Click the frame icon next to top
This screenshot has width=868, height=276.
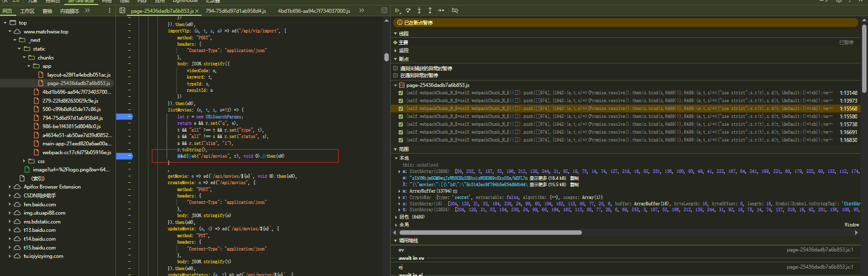pyautogui.click(x=13, y=23)
